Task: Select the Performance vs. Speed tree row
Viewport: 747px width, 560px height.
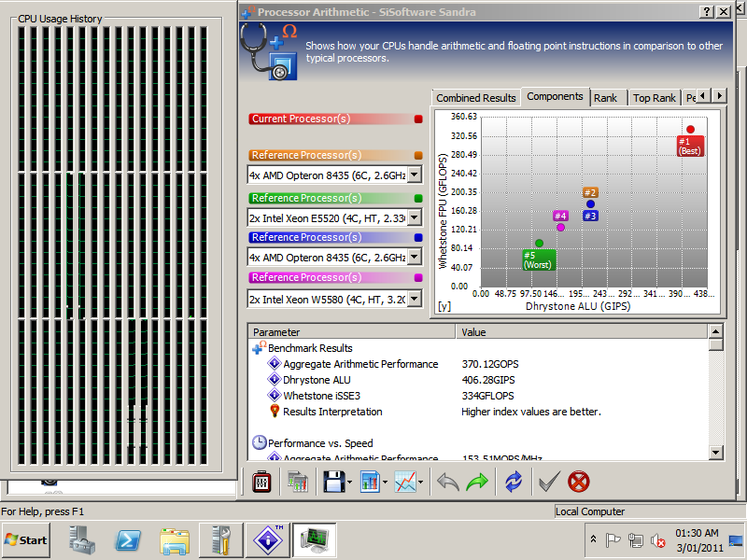Action: click(320, 443)
